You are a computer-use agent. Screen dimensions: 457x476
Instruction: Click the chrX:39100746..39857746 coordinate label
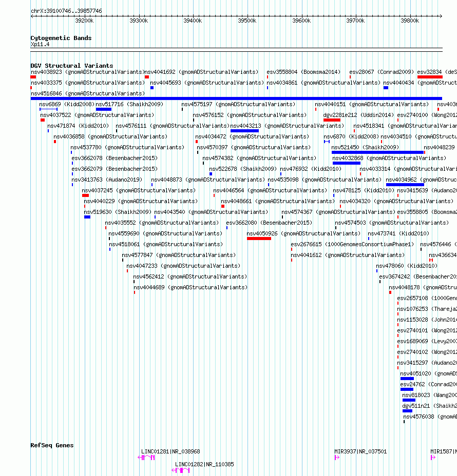[x=66, y=11]
